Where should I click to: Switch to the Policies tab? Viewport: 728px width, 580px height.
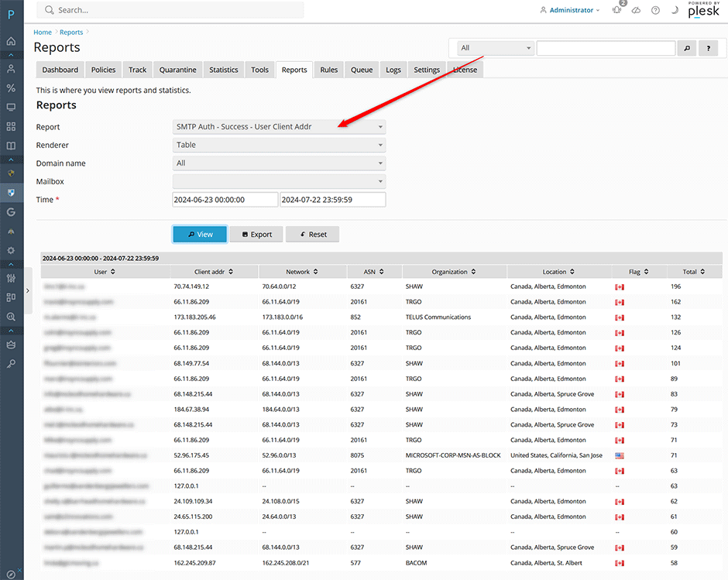click(x=103, y=70)
